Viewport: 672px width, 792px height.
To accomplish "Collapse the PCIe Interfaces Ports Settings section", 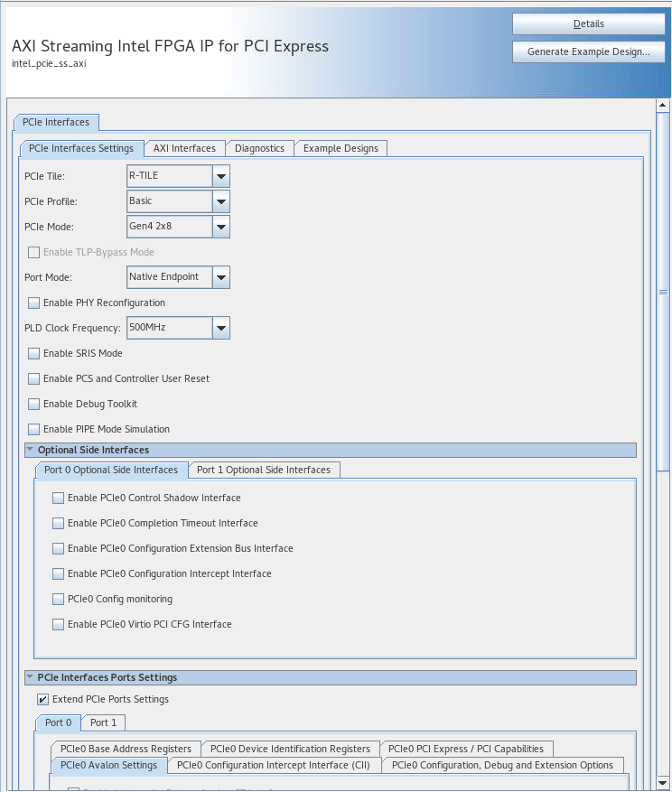I will pos(30,676).
